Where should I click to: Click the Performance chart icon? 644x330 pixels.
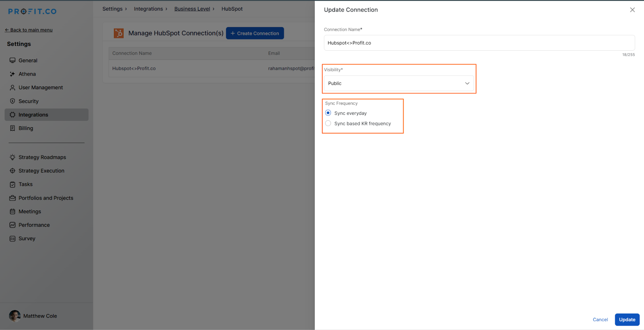point(12,225)
